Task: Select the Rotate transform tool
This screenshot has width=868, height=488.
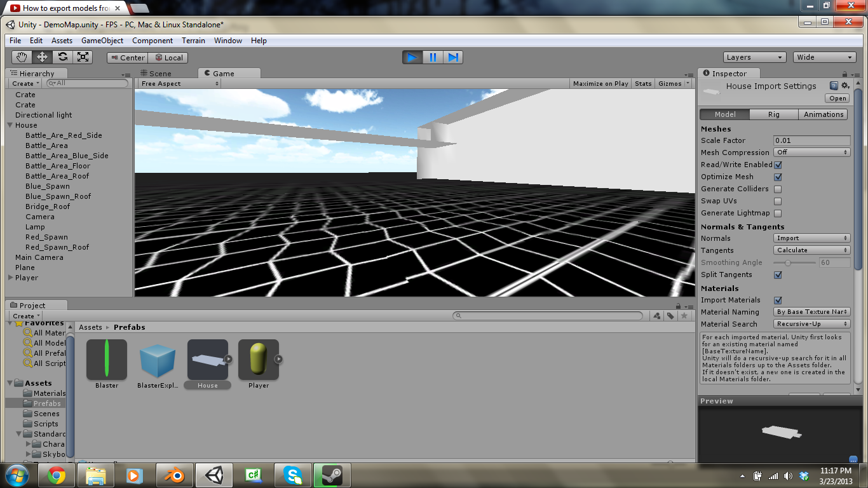Action: coord(62,57)
